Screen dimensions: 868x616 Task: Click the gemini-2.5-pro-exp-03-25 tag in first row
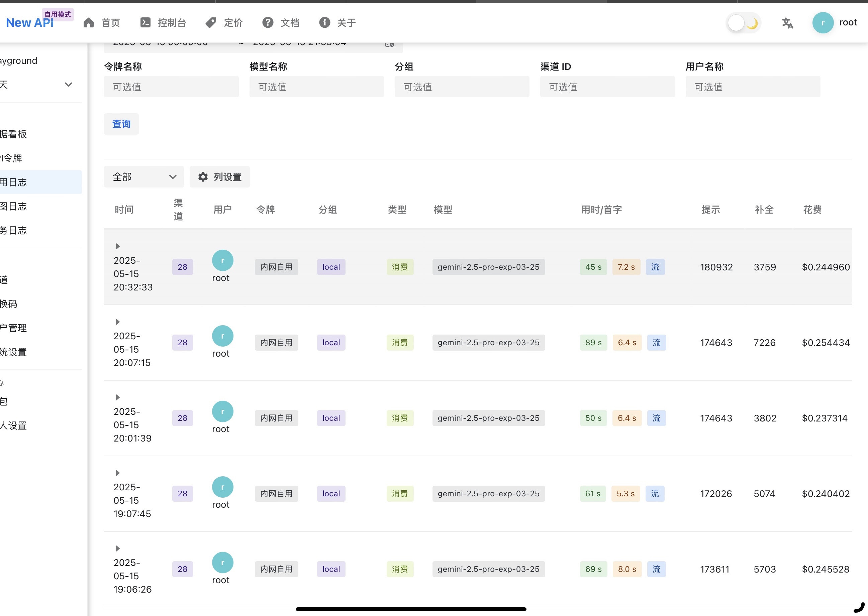(488, 267)
